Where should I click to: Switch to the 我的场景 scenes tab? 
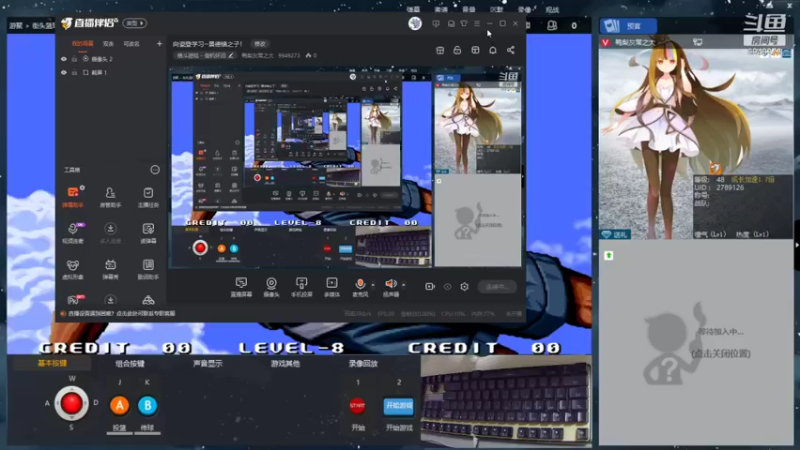point(83,44)
